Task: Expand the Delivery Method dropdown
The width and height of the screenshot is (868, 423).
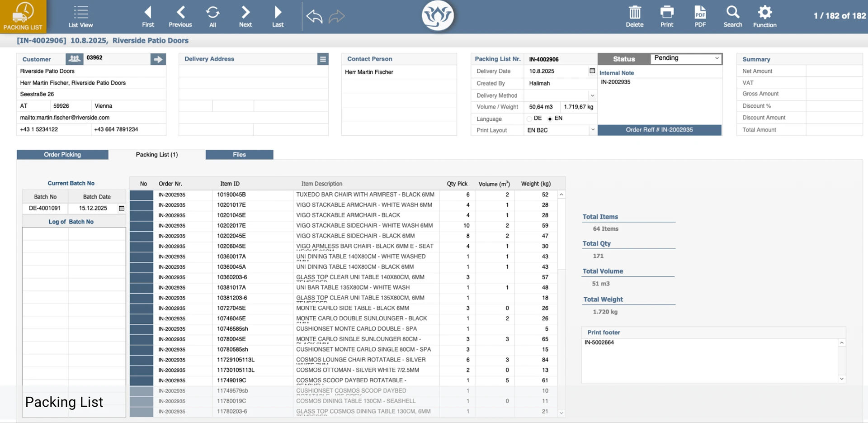Action: pos(592,95)
